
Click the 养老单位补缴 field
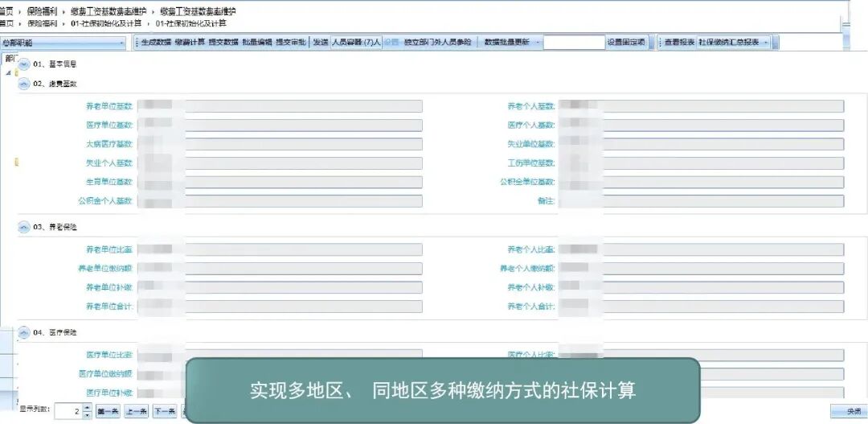[x=280, y=288]
